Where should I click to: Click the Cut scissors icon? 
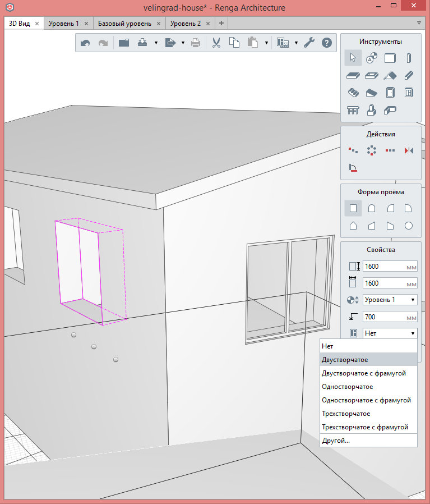[x=216, y=43]
